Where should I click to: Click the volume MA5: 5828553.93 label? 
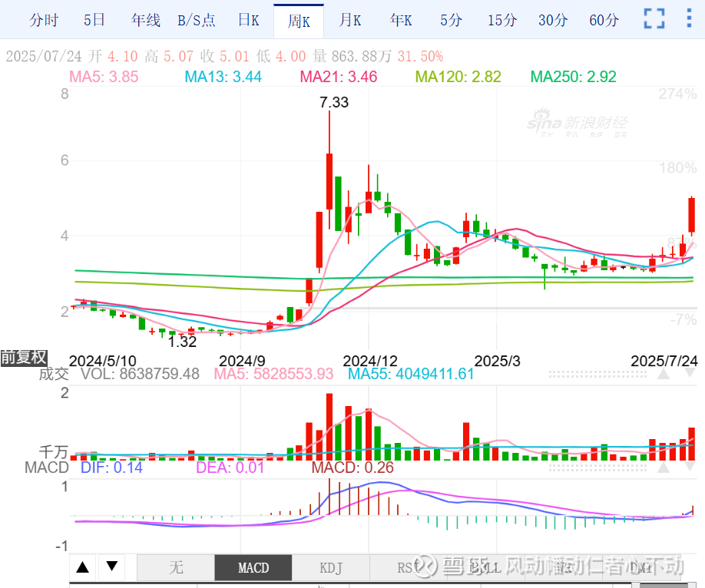pyautogui.click(x=274, y=374)
